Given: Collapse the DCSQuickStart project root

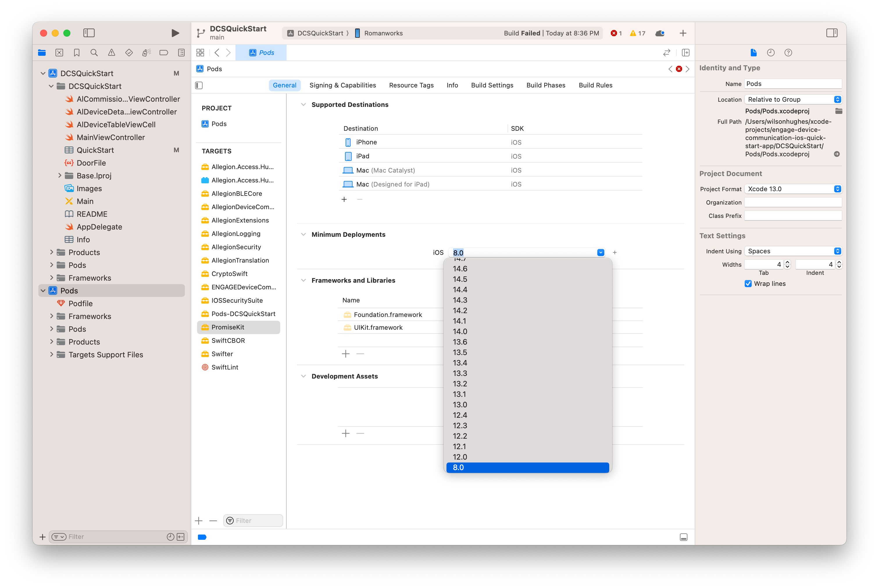Looking at the screenshot, I should tap(43, 73).
